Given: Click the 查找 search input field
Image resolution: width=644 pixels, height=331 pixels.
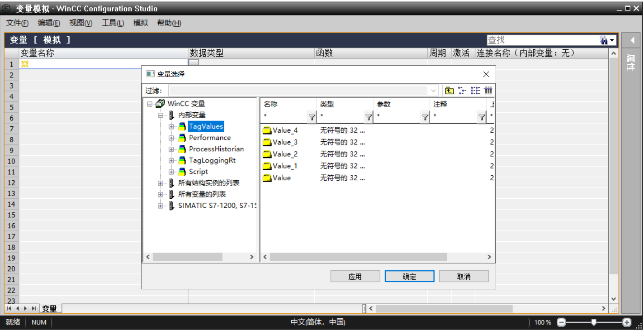Looking at the screenshot, I should point(543,40).
